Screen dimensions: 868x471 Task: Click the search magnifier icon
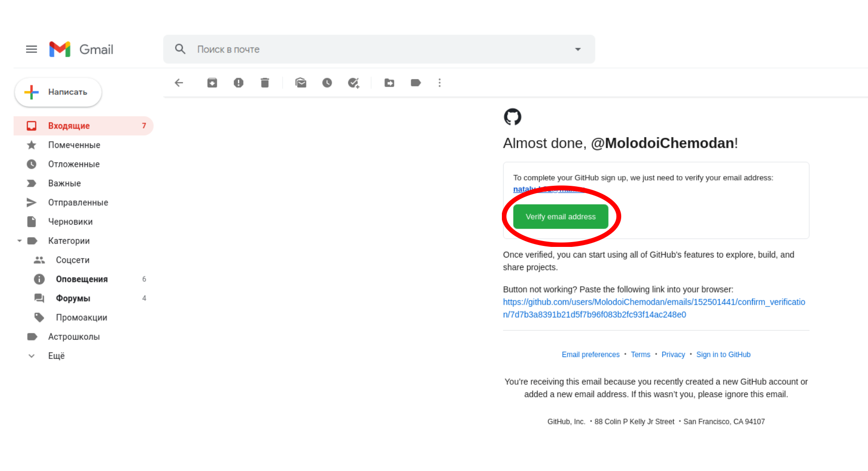(x=180, y=49)
